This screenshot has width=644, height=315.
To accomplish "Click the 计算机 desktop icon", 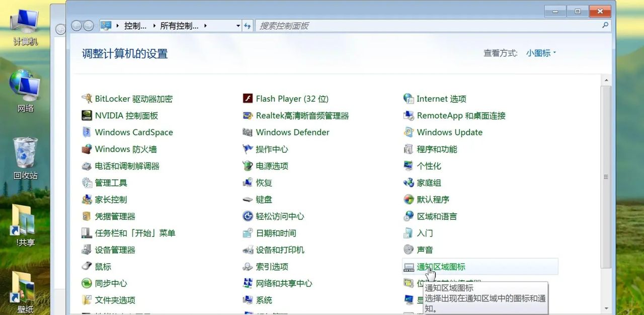I will [25, 26].
